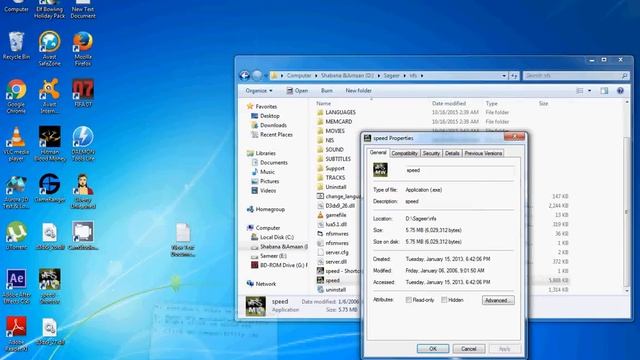Click the Explorer search field
The image size is (640, 360).
[576, 76]
